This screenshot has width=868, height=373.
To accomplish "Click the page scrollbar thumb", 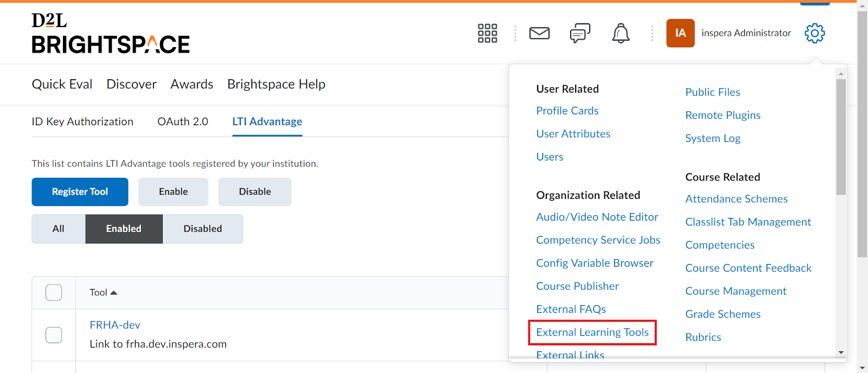I will 862,134.
